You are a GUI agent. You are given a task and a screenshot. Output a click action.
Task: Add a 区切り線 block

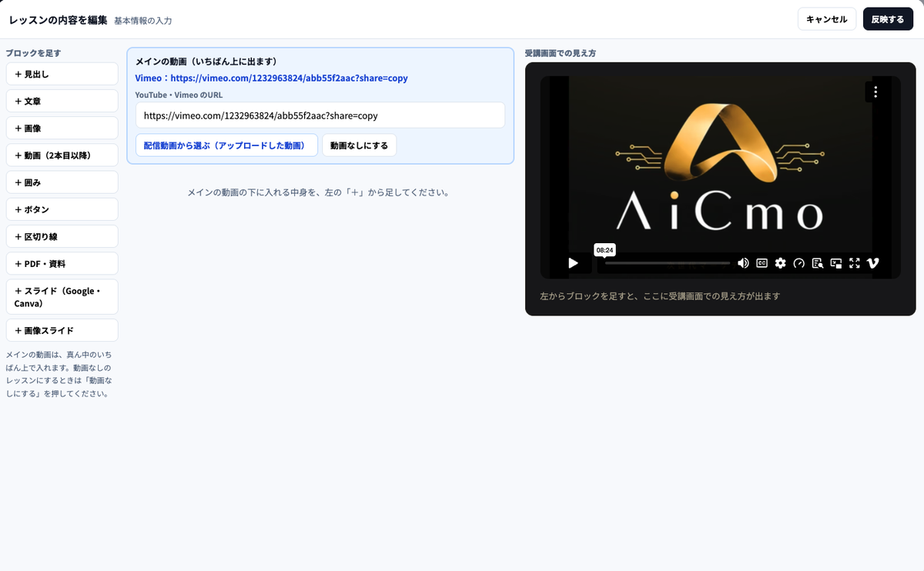[62, 236]
